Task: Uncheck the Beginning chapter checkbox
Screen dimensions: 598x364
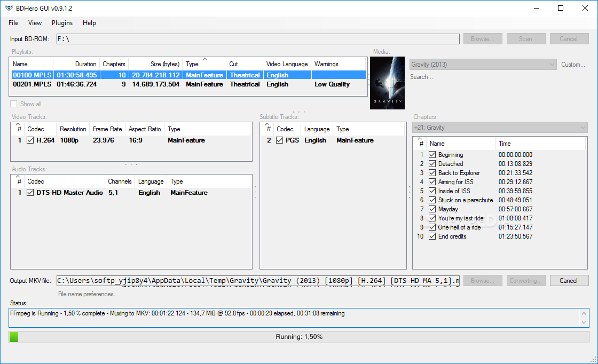Action: (432, 155)
